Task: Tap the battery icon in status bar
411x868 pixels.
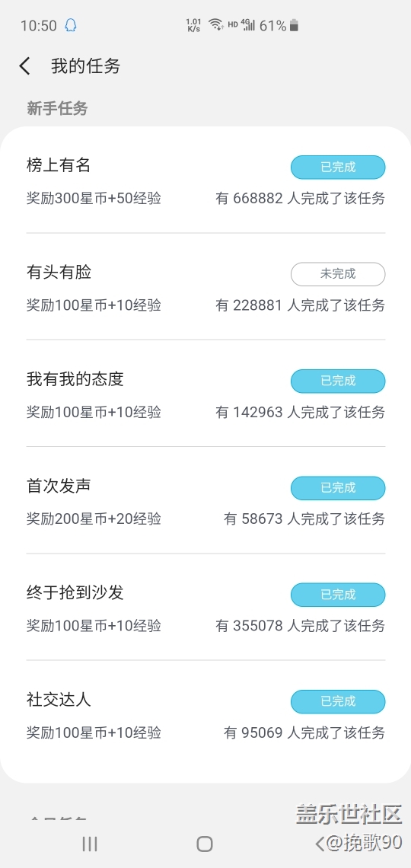Action: 295,25
